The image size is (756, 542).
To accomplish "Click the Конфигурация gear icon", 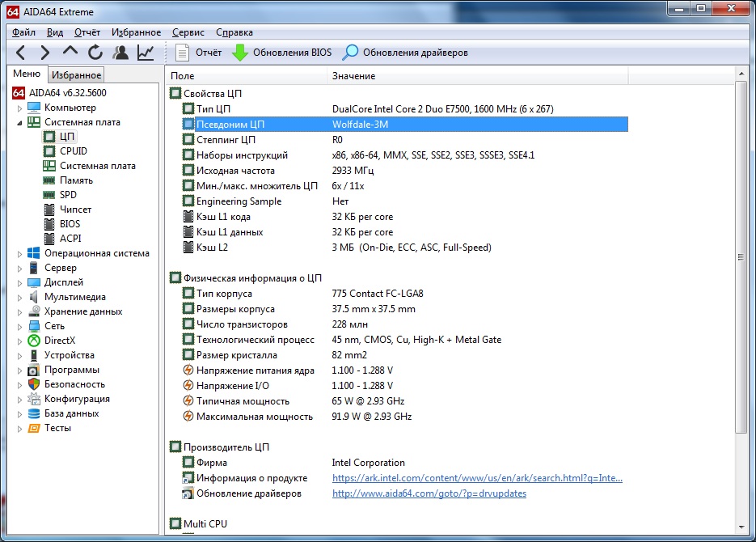I will (34, 399).
